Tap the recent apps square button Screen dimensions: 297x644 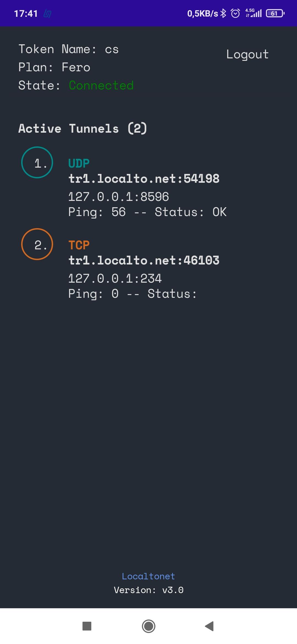coord(87,626)
